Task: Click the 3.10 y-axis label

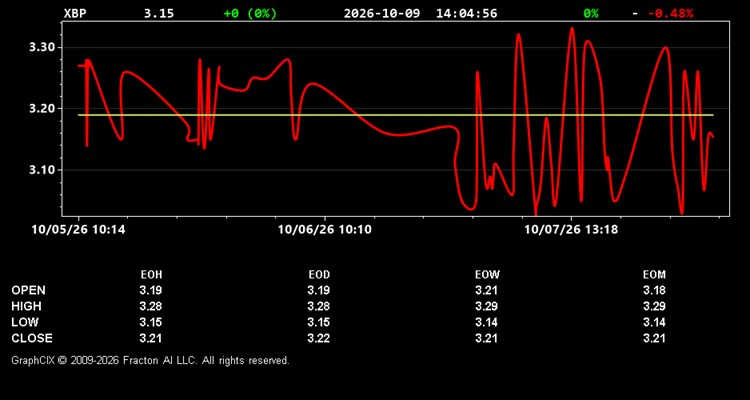Action: coord(43,170)
